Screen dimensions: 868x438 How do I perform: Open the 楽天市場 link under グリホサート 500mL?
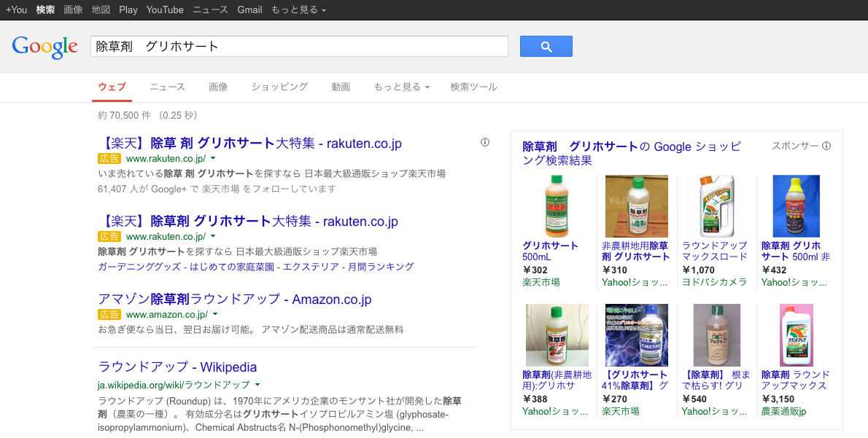pos(540,281)
